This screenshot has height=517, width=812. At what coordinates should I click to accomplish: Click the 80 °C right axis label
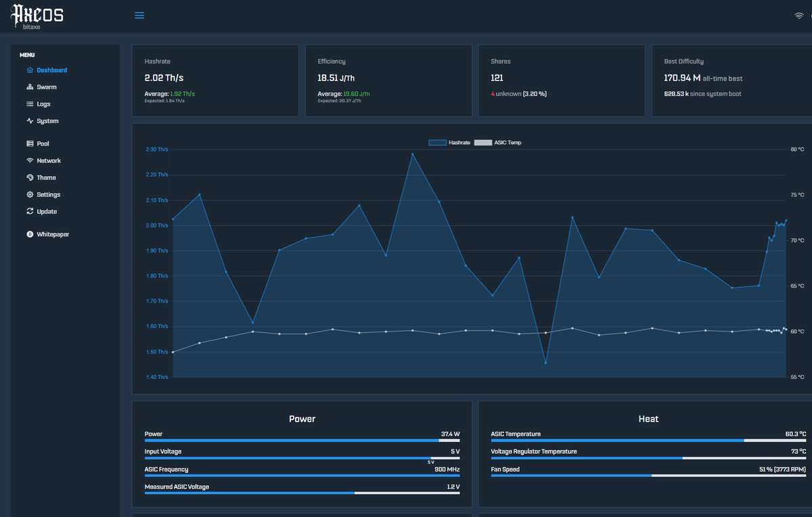pos(797,150)
